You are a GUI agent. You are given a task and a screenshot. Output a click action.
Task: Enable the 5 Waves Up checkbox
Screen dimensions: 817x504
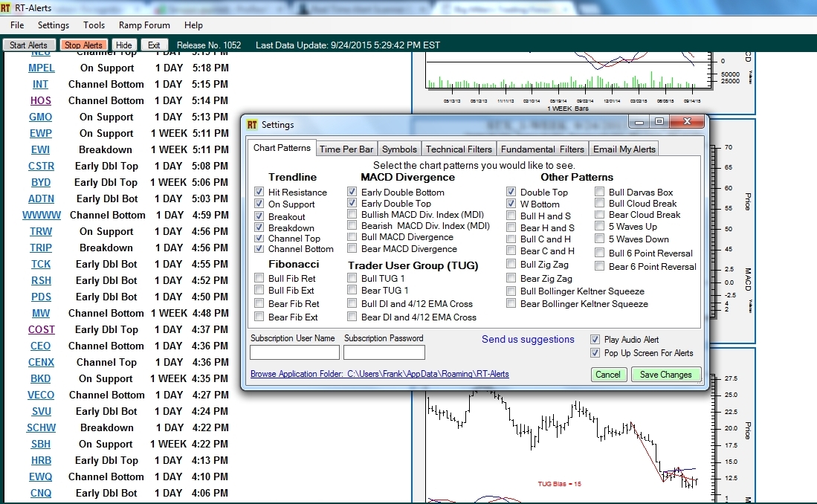pos(600,226)
